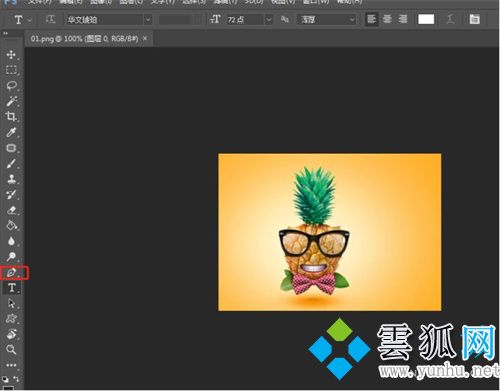
Task: Select the Crop tool
Action: coord(11,116)
